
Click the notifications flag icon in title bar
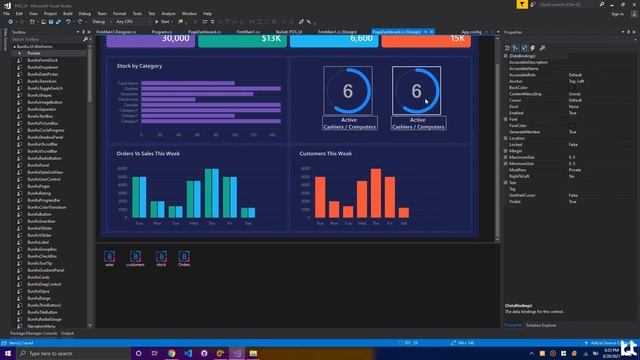(522, 4)
